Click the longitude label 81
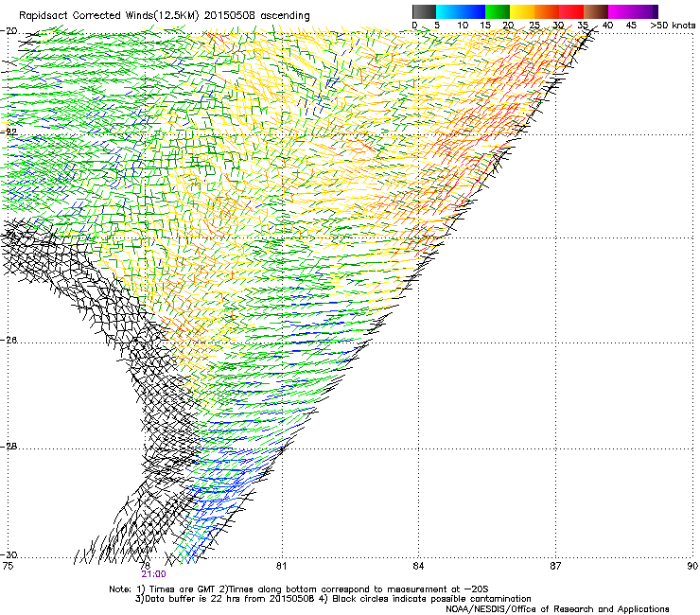This screenshot has width=700, height=615. coord(281,566)
